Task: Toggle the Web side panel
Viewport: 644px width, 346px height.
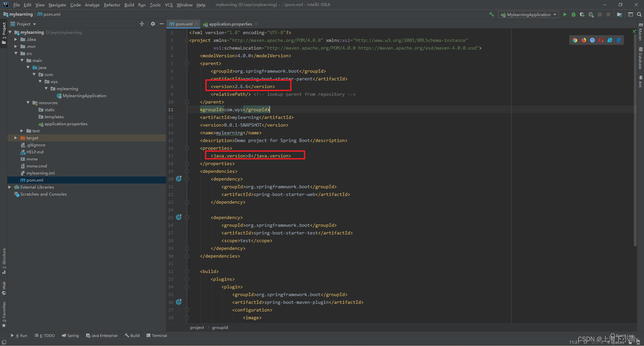Action: pos(4,288)
